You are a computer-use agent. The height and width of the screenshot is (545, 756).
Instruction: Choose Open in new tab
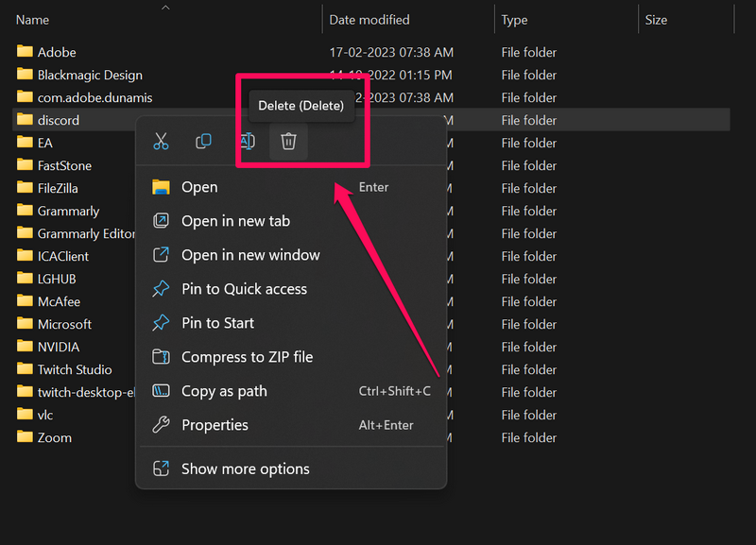tap(235, 221)
